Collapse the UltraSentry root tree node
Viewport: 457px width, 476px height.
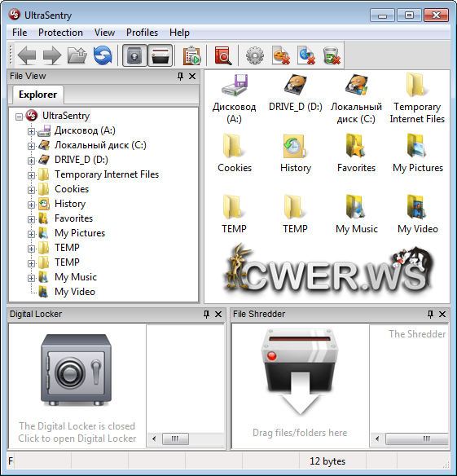pos(19,117)
